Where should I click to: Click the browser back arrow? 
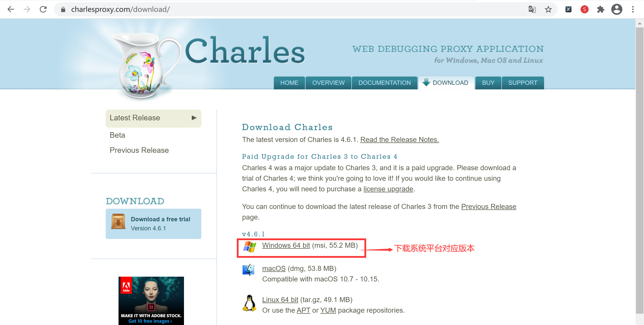11,9
